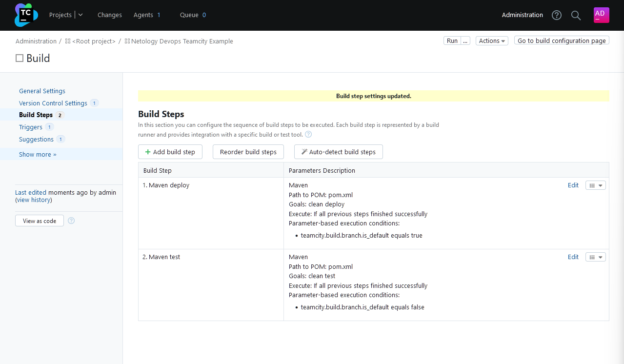Expand the Projects dropdown
The width and height of the screenshot is (624, 364).
(x=80, y=15)
